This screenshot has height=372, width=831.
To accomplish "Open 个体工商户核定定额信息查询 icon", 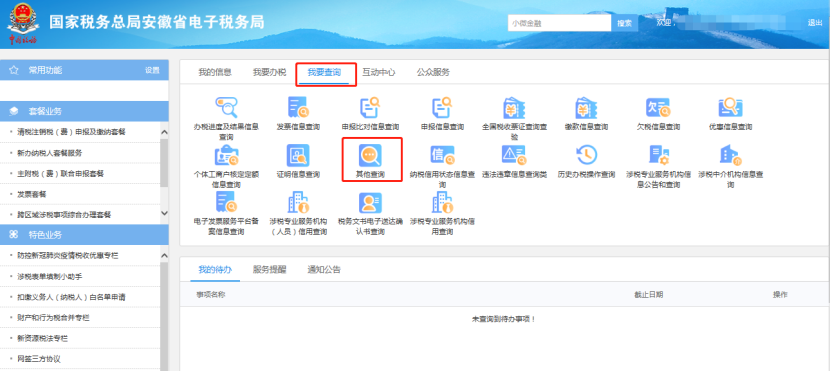I will click(226, 155).
